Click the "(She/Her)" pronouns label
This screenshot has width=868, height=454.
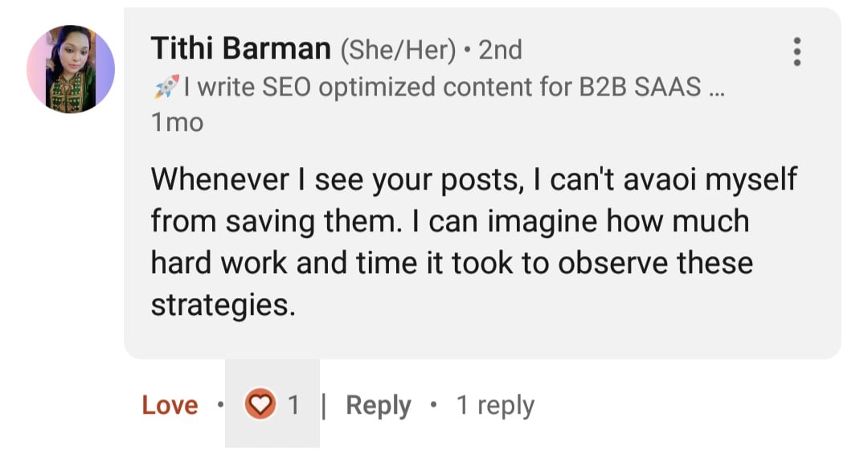tap(399, 50)
